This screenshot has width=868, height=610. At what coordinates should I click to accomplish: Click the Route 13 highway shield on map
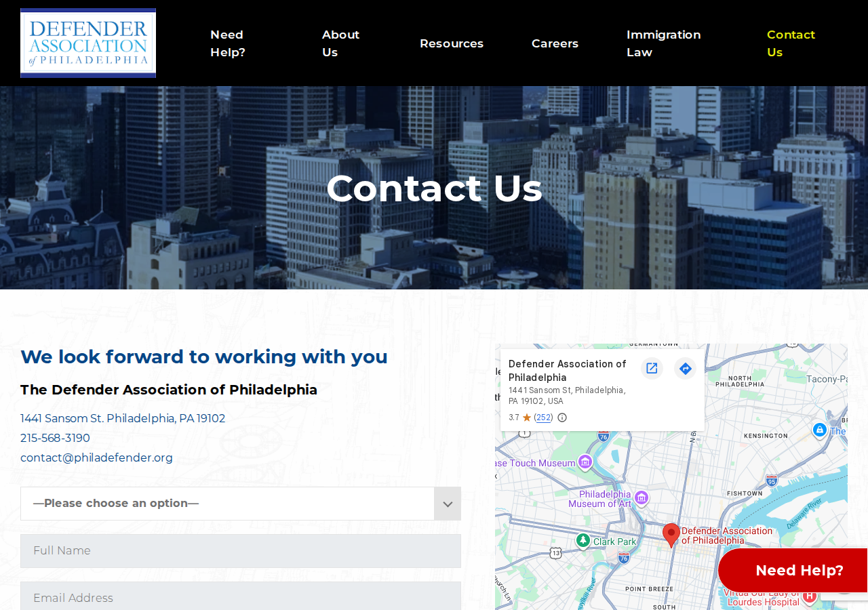[x=556, y=553]
